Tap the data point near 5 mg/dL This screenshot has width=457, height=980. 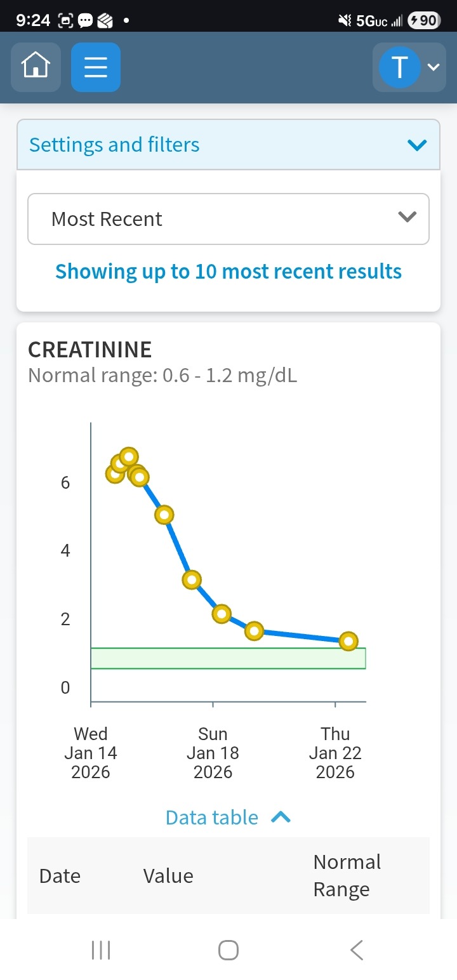pyautogui.click(x=164, y=515)
